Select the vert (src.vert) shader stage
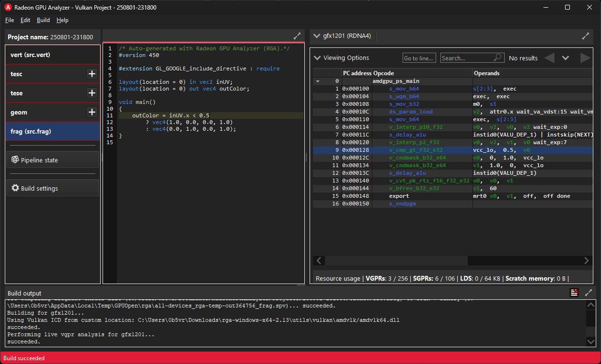This screenshot has height=364, width=601. [53, 55]
